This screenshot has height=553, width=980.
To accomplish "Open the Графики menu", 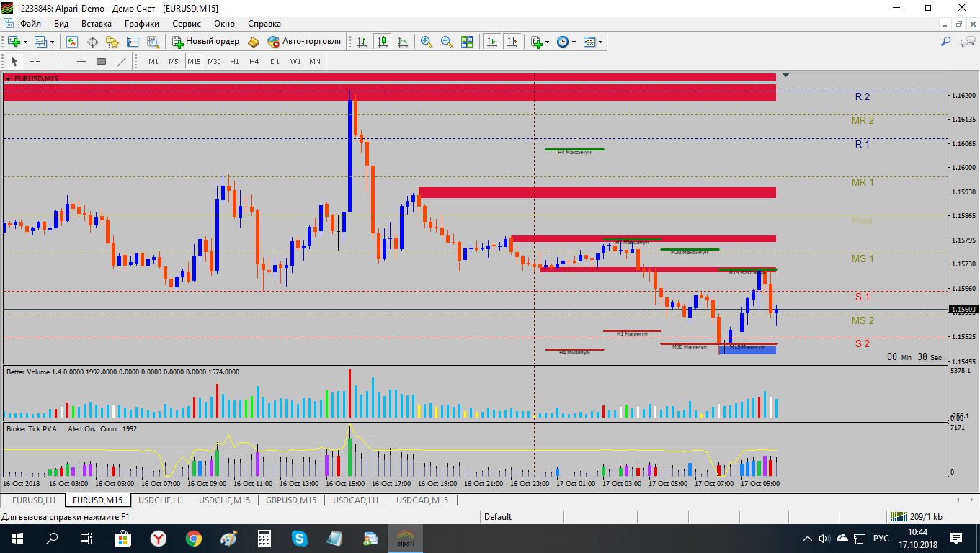I will (x=141, y=23).
